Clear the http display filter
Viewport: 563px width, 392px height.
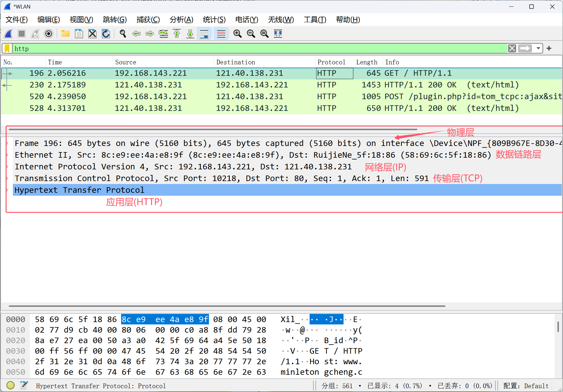click(512, 49)
